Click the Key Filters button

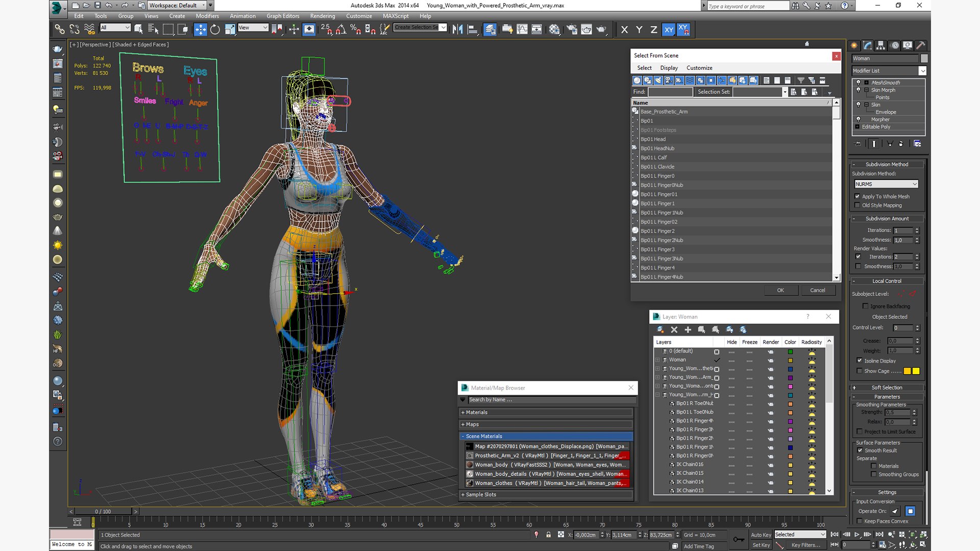805,545
